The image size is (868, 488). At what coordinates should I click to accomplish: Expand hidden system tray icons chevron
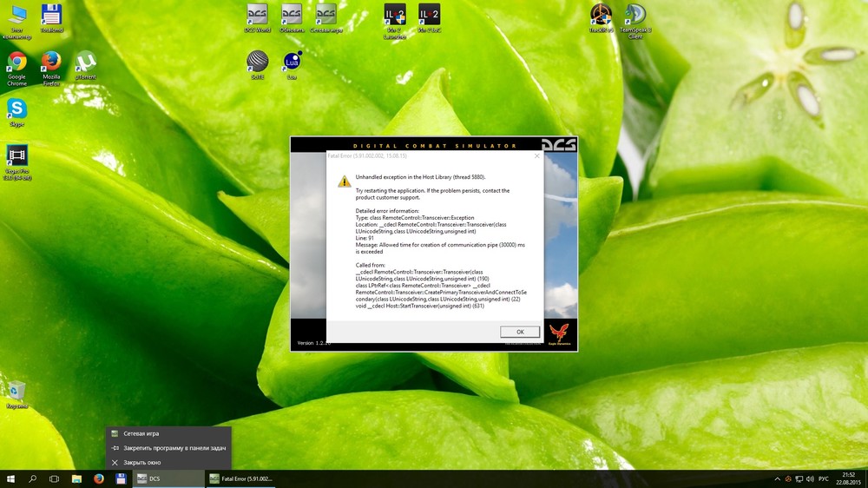[777, 479]
